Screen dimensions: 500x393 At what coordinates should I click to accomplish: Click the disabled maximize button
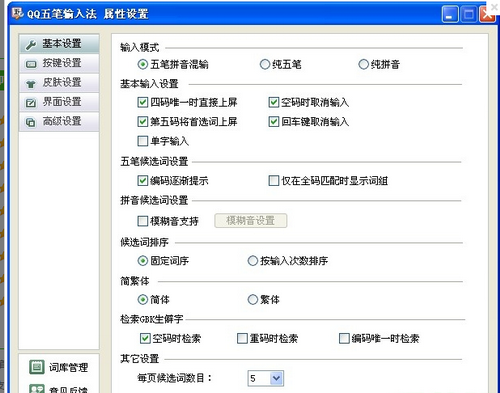(x=469, y=14)
